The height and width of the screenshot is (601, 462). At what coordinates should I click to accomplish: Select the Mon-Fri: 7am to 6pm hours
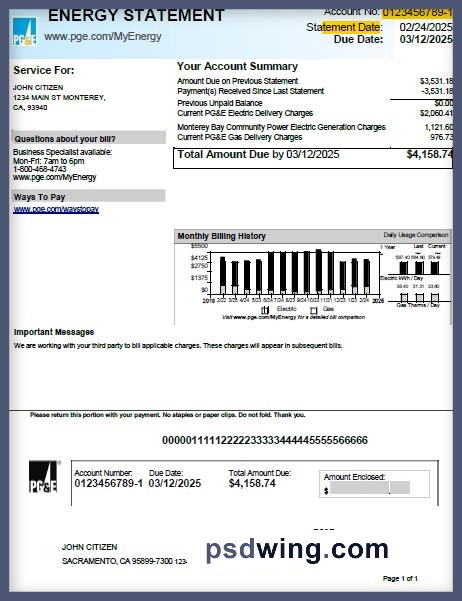tap(48, 161)
